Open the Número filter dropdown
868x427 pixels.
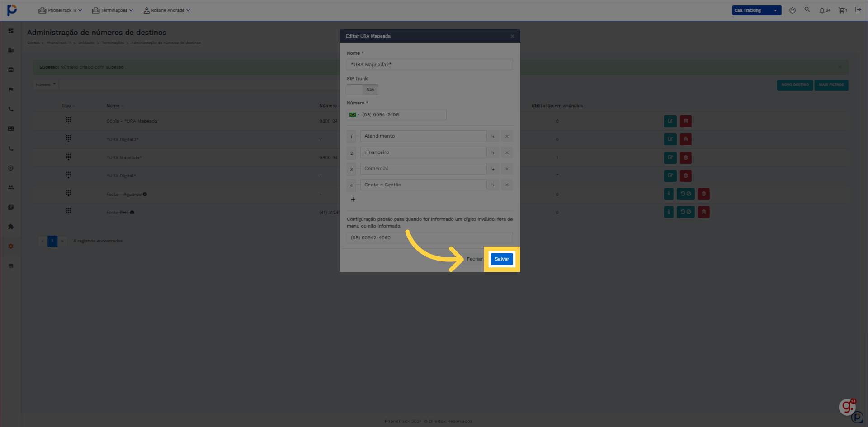(46, 85)
